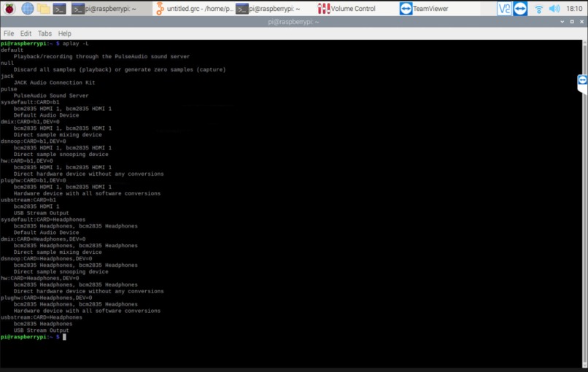Click 'usbstream:CARD=Headphones' line

(42, 317)
